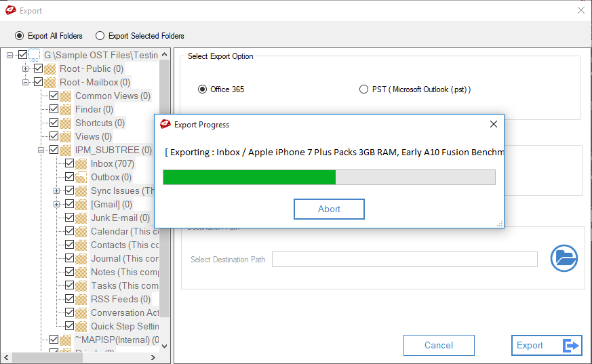Click the Contacts folder icon
The width and height of the screenshot is (592, 364).
[x=81, y=245]
